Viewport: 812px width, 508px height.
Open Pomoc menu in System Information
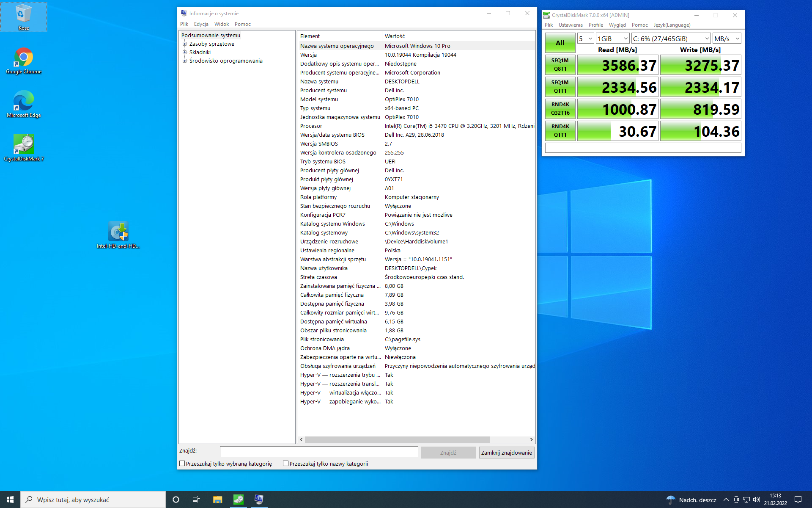tap(243, 24)
